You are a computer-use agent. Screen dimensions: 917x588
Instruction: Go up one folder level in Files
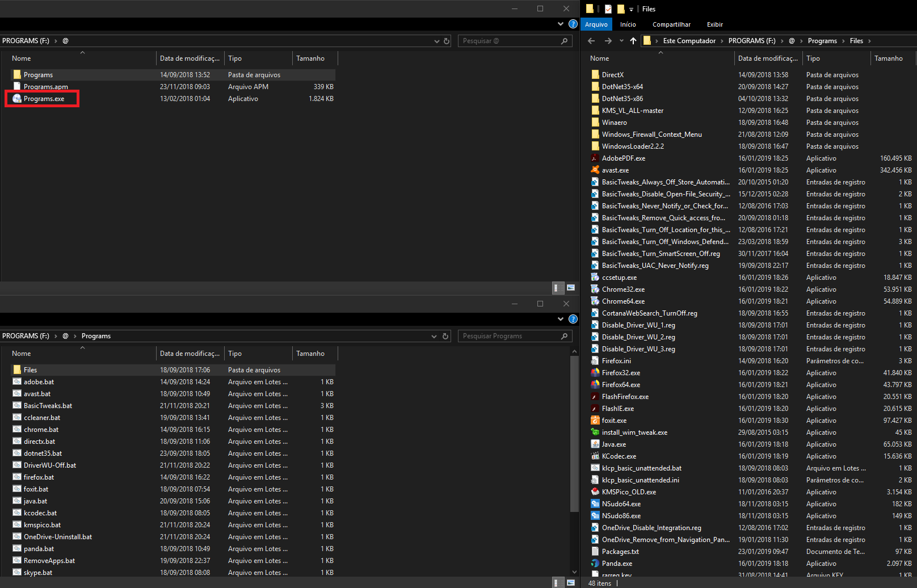[x=633, y=41]
